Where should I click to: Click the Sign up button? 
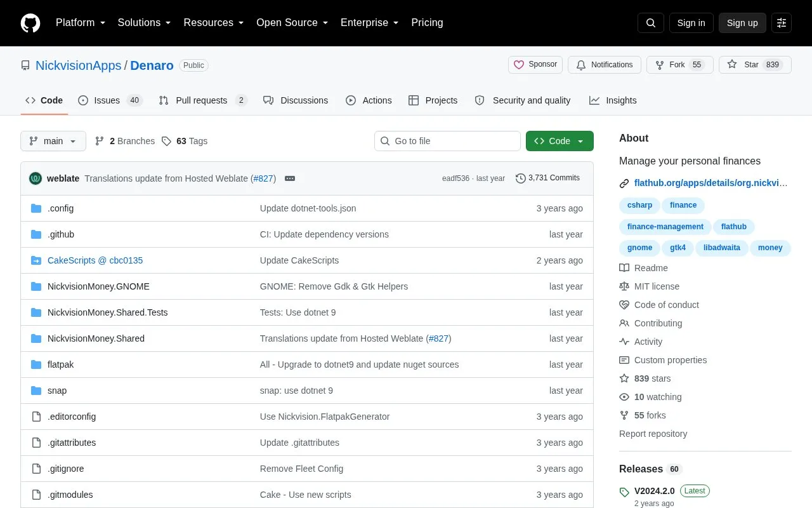(x=742, y=23)
